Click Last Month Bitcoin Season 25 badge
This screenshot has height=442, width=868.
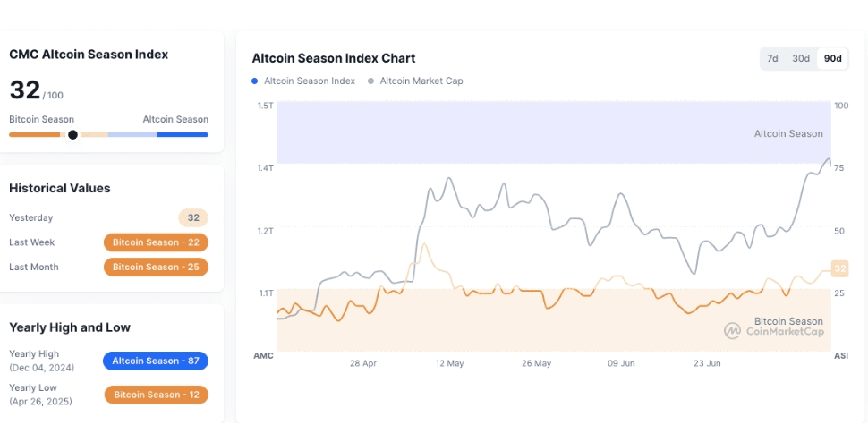pos(156,267)
